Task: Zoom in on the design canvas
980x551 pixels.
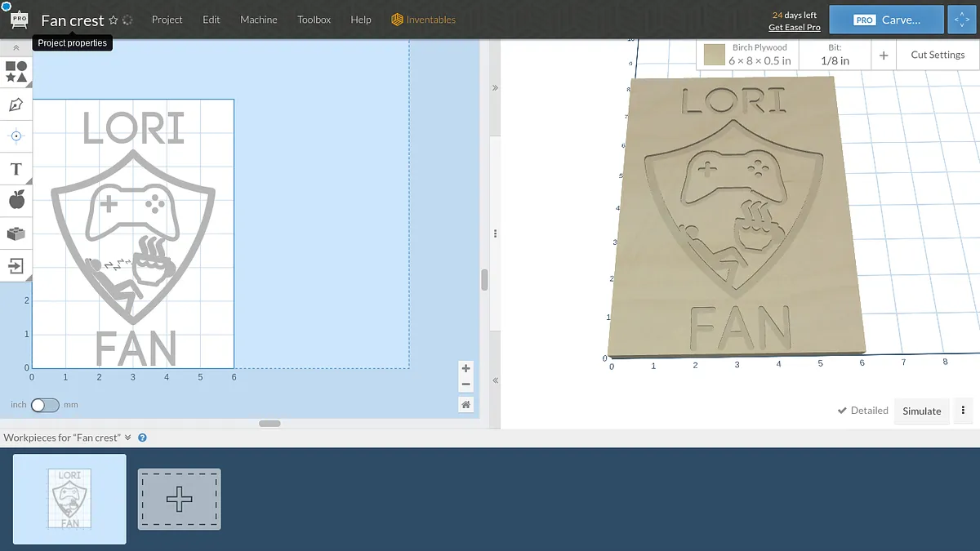Action: click(465, 368)
